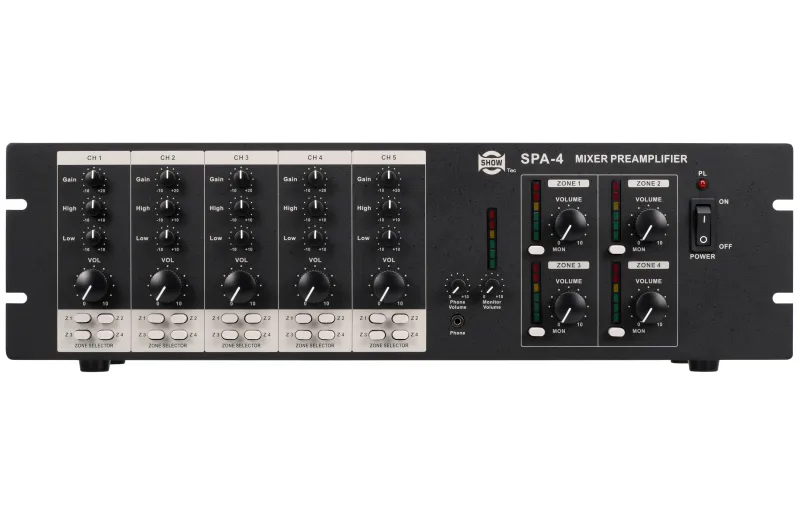Click the Zone 4 VOLUME knob
The image size is (800, 520).
[651, 307]
